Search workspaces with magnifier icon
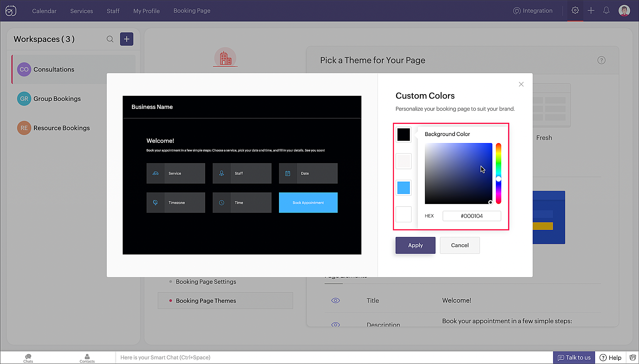The height and width of the screenshot is (364, 639). tap(110, 39)
